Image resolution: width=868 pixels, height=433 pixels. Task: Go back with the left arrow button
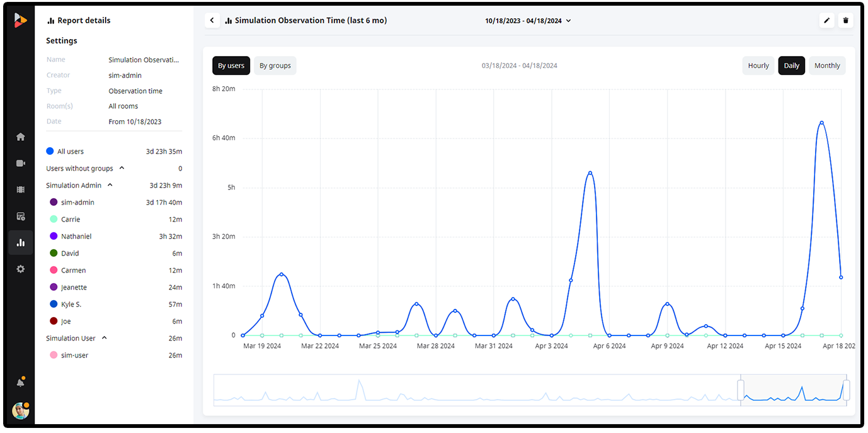tap(212, 21)
